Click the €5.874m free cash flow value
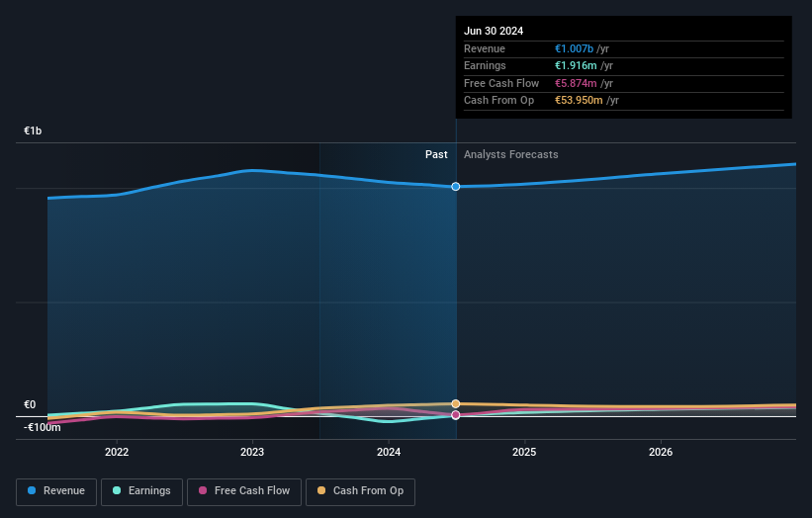The image size is (812, 518). pyautogui.click(x=576, y=83)
